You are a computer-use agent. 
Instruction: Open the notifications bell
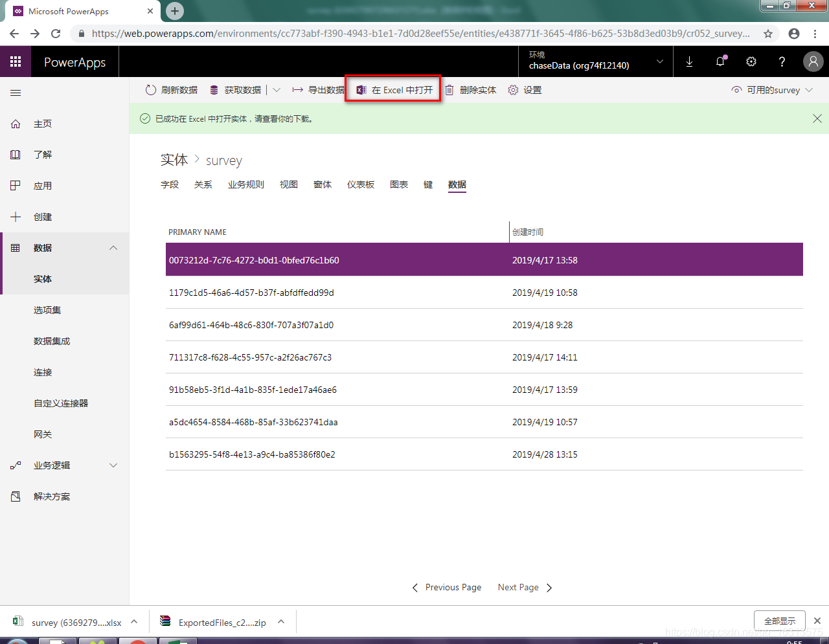720,61
